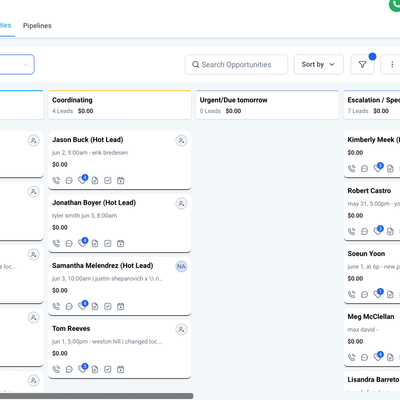
Task: Open the Tom Reeves opportunity title
Action: (x=71, y=329)
